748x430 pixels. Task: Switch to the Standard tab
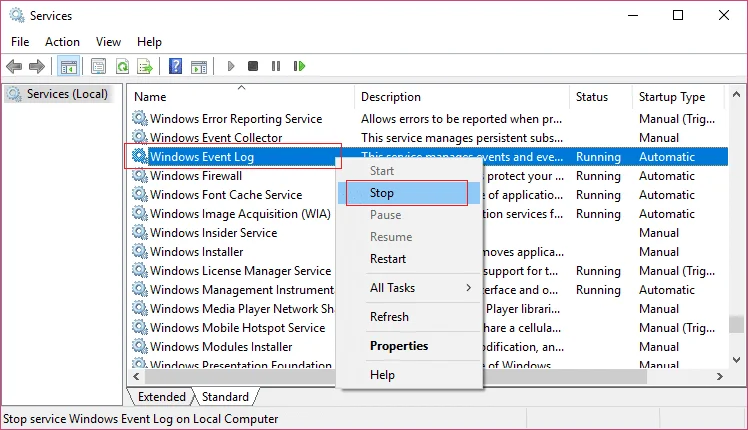[x=225, y=397]
